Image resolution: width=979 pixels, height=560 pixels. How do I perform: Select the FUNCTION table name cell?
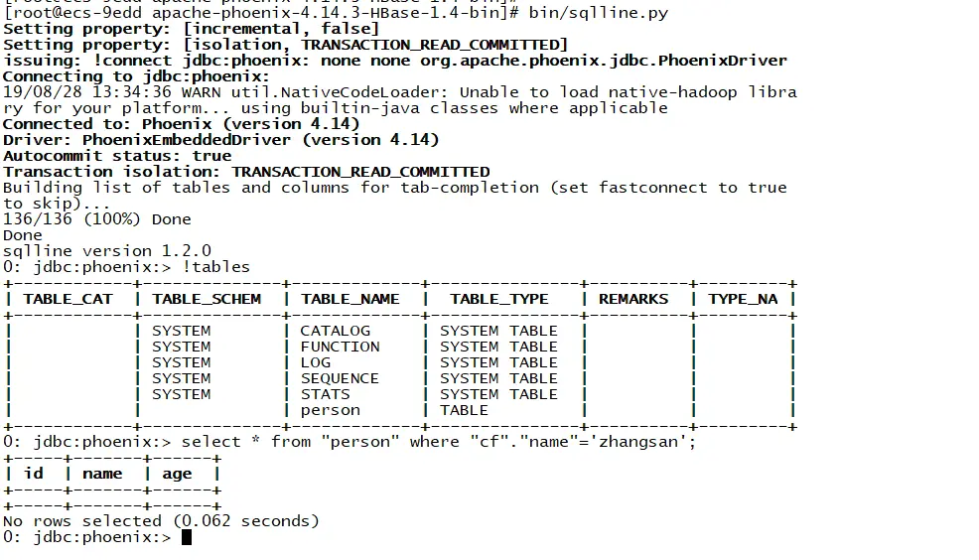click(341, 347)
